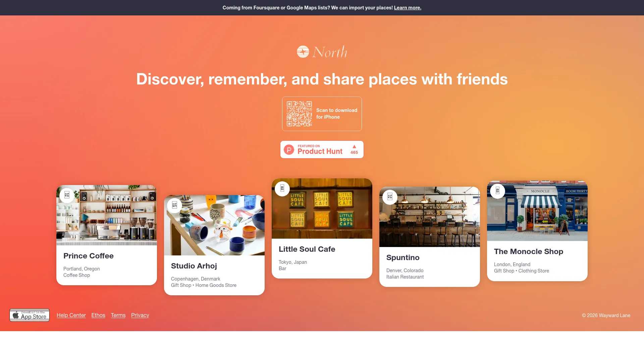This screenshot has height=362, width=644.
Task: Click the Prince Coffee photo thumbnail
Action: (x=107, y=215)
